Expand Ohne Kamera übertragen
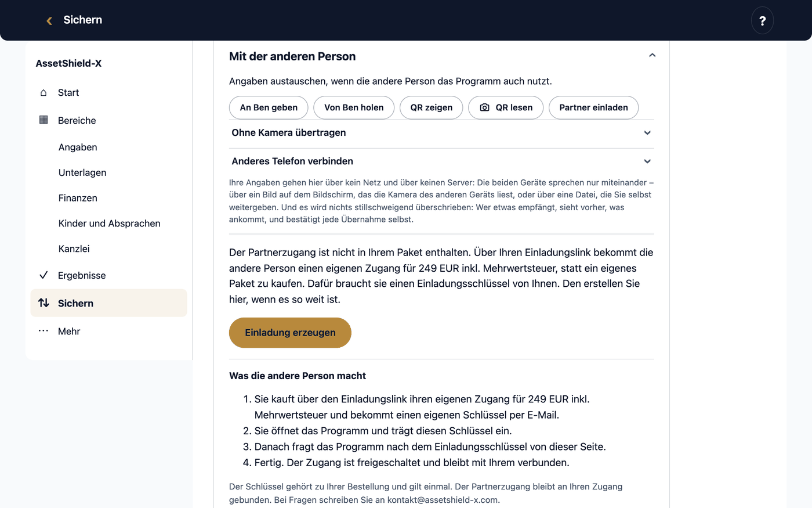 pos(441,133)
